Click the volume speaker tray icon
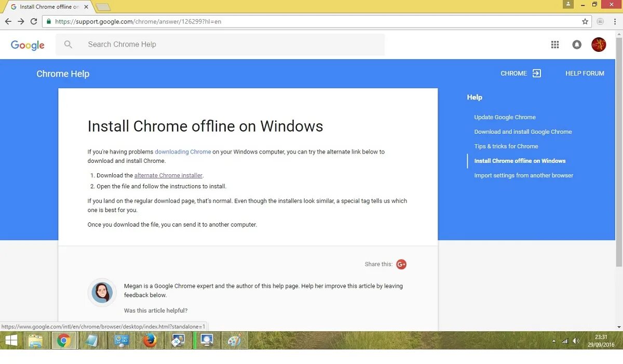 (576, 341)
